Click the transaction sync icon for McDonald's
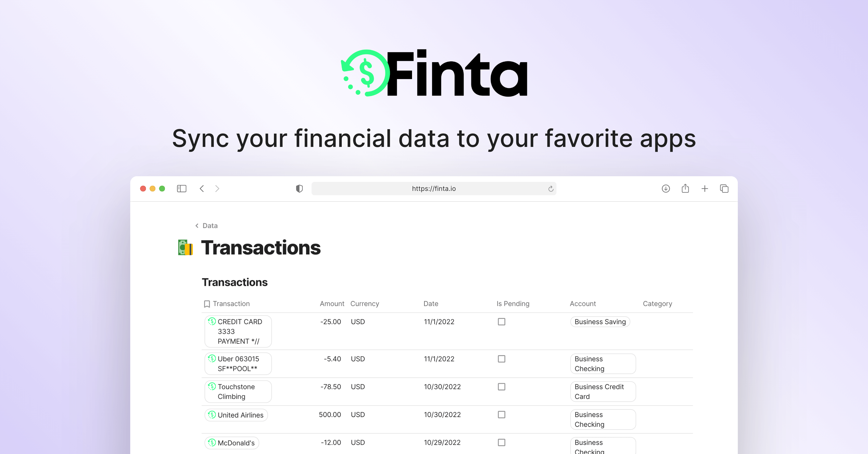868x454 pixels. pyautogui.click(x=212, y=443)
